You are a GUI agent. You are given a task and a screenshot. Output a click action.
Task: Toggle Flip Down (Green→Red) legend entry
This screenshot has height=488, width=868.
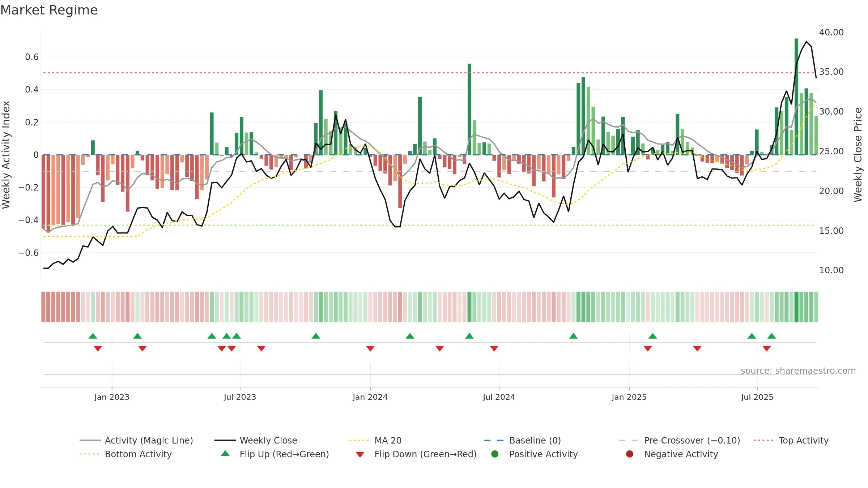click(x=416, y=454)
